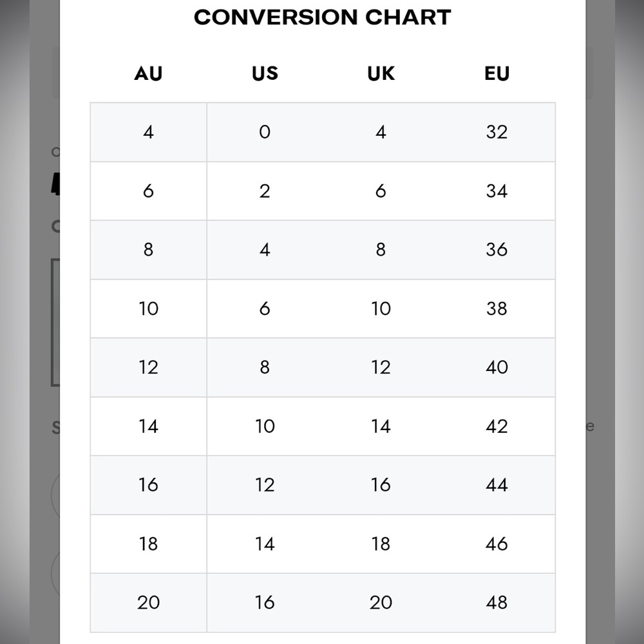Select the EU 36 cell
The height and width of the screenshot is (644, 644).
click(x=497, y=250)
